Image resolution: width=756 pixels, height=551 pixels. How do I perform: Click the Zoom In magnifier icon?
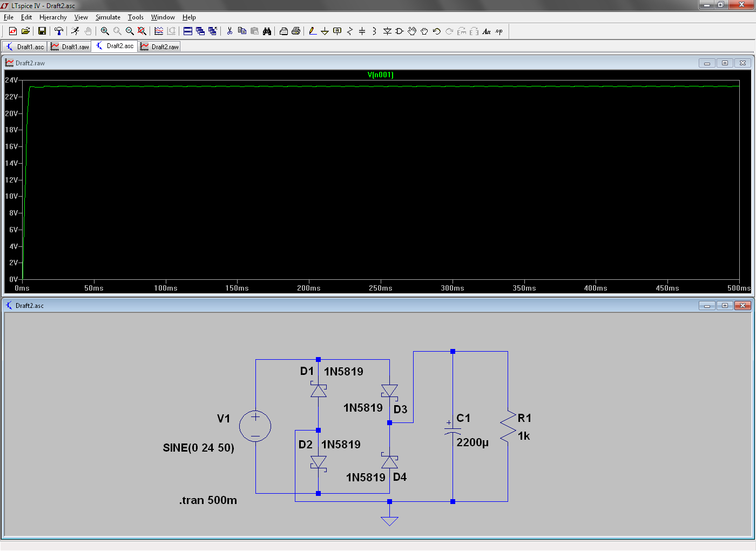point(105,31)
